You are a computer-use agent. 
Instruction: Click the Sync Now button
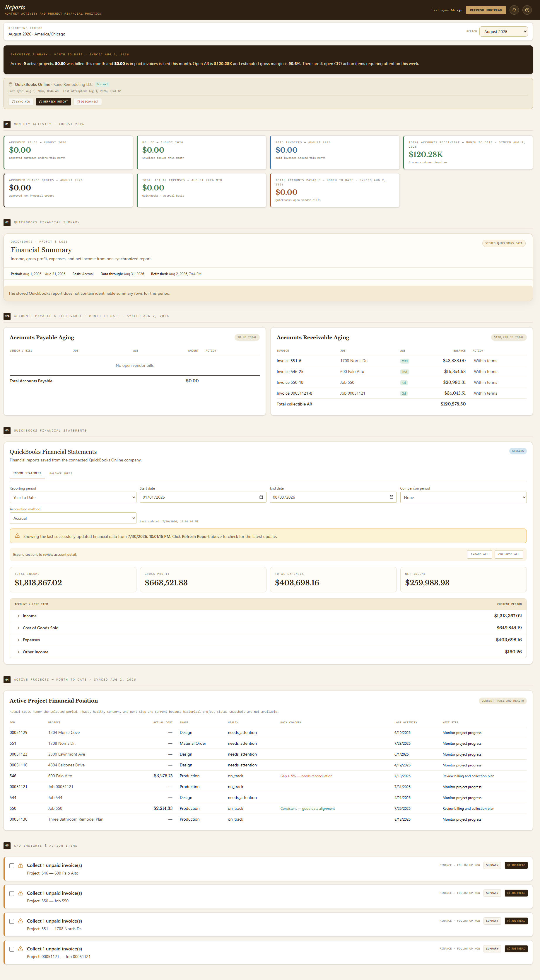click(x=21, y=102)
